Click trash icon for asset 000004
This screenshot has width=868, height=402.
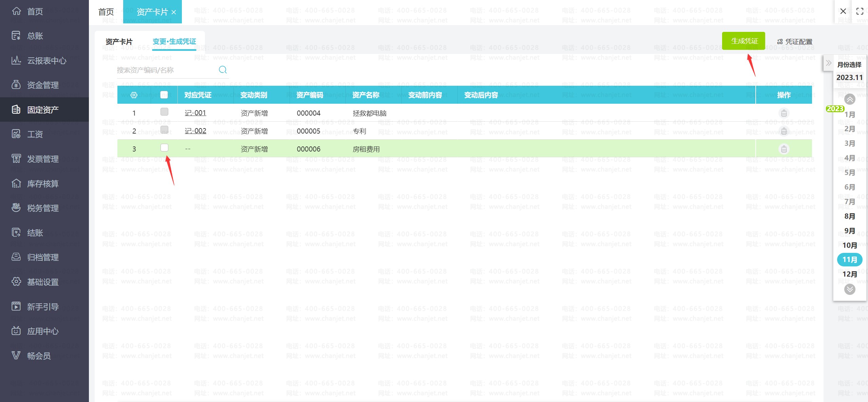tap(784, 113)
